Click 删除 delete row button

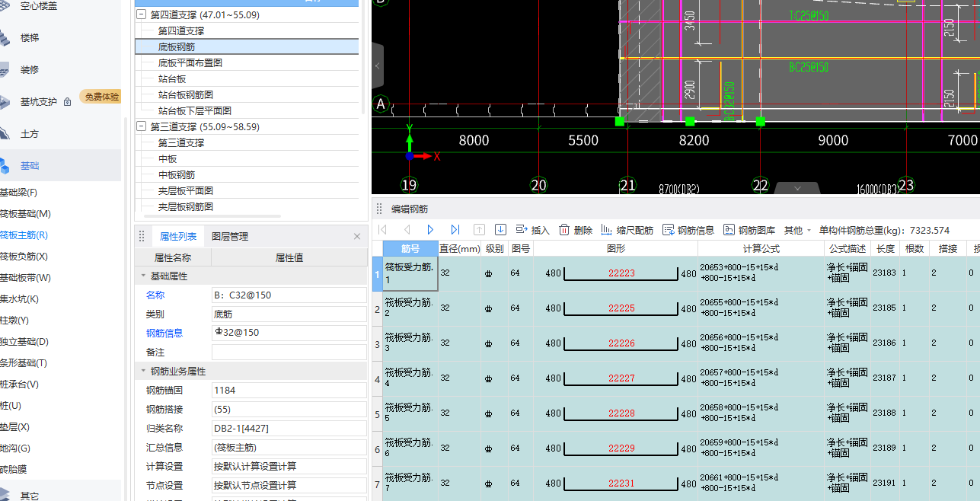576,230
